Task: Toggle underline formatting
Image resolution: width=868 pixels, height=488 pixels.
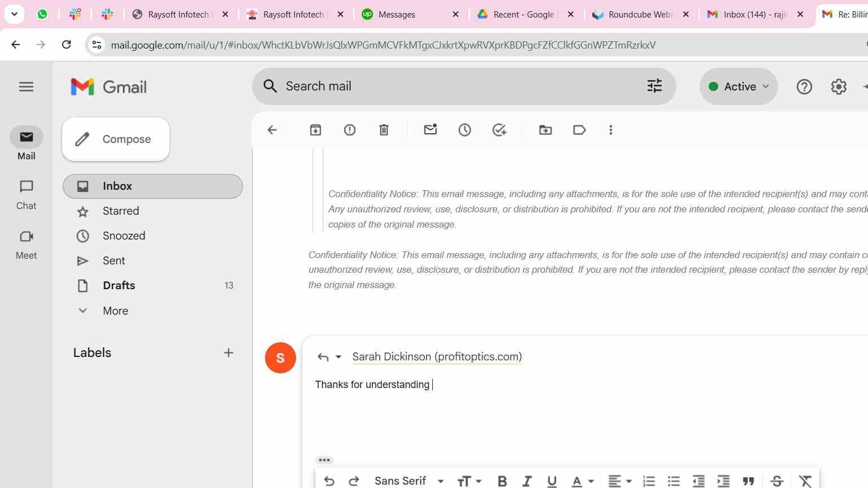Action: [552, 481]
